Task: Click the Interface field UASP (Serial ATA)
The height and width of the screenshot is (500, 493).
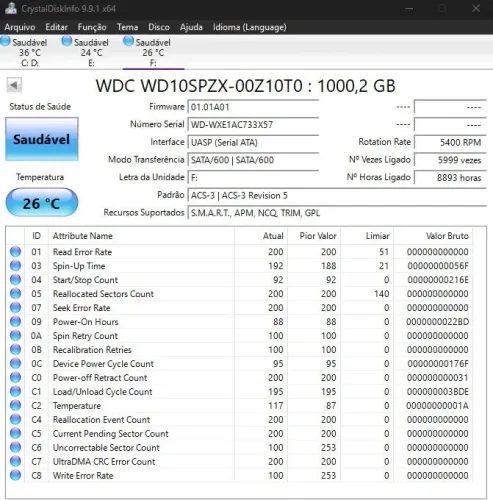Action: 253,143
